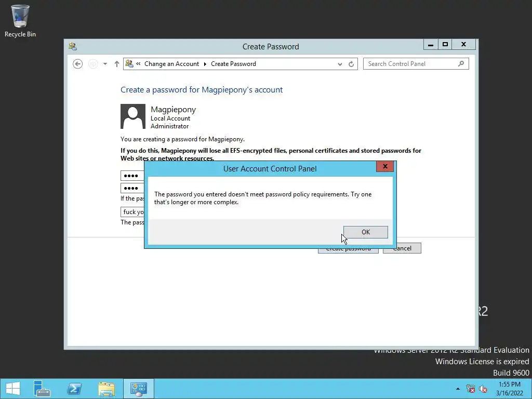Click the up arrow navigation button

[x=117, y=64]
